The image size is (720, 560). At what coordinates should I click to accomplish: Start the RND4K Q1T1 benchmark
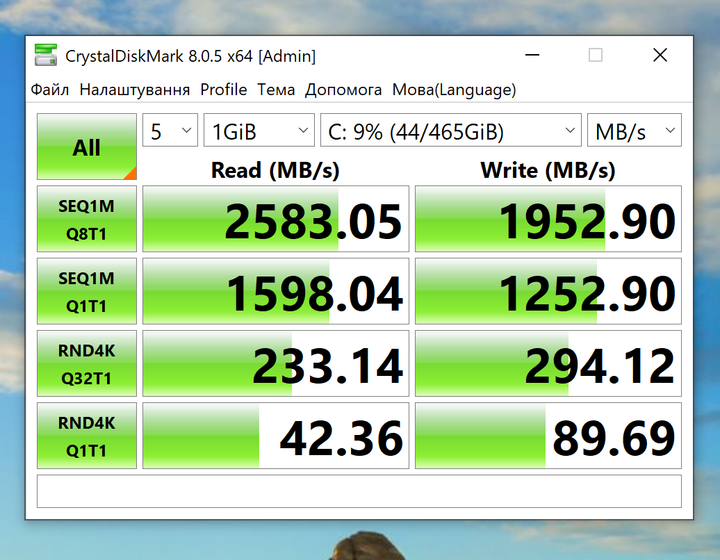pos(87,436)
